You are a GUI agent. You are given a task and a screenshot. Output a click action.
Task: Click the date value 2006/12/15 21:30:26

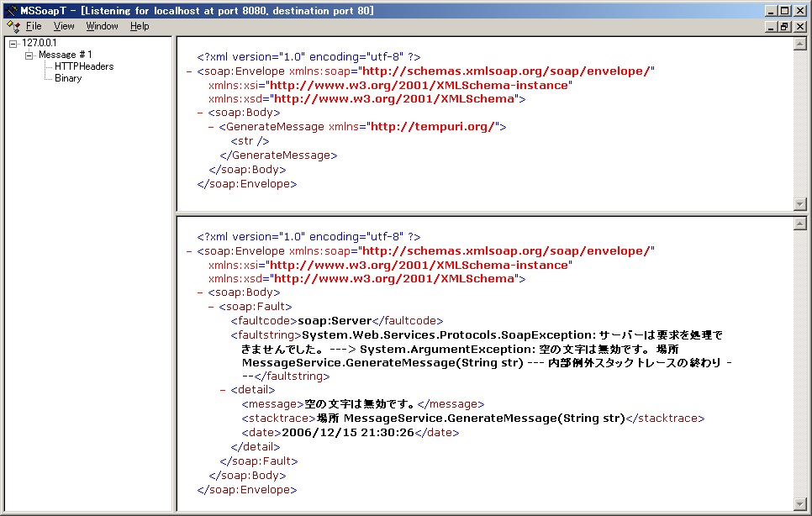pos(348,433)
